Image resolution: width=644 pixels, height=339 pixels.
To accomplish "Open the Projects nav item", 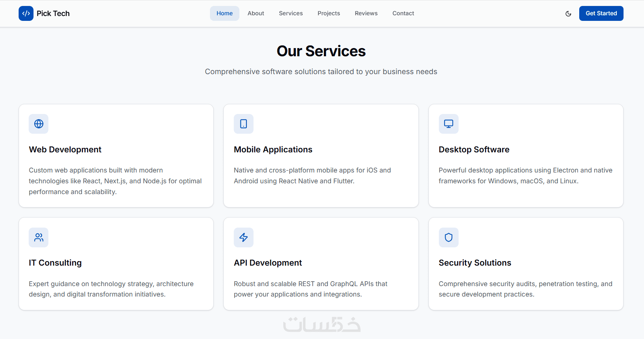I will 329,13.
